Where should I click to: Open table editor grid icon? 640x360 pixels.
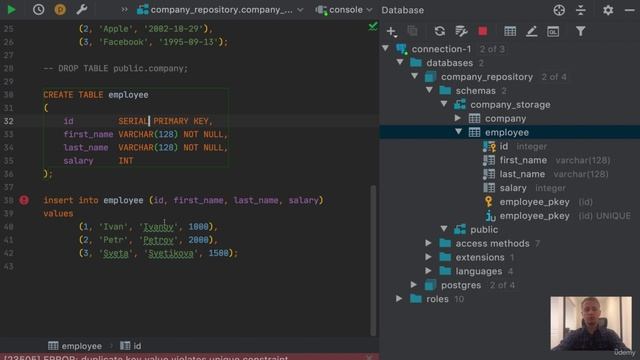(x=510, y=31)
